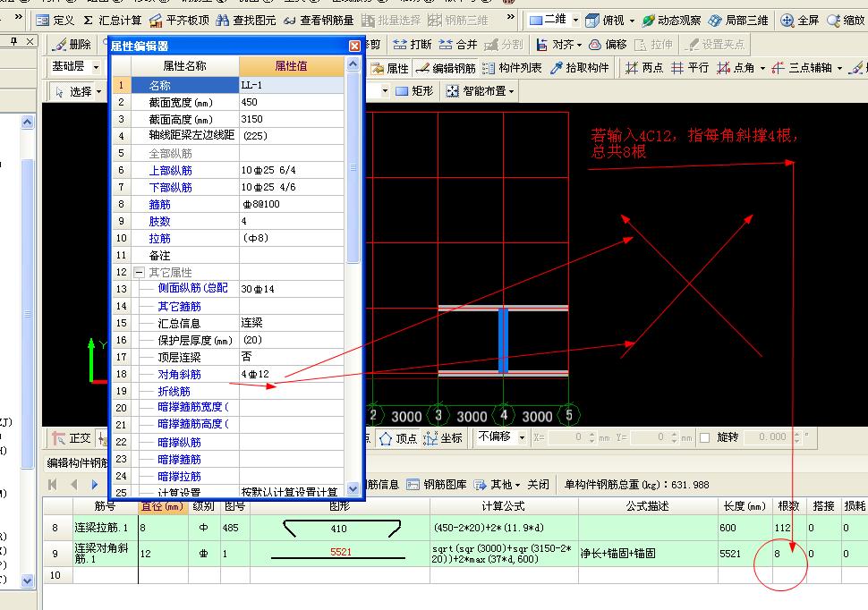
Task: Activate 动态观察 dynamic orbit
Action: 671,21
